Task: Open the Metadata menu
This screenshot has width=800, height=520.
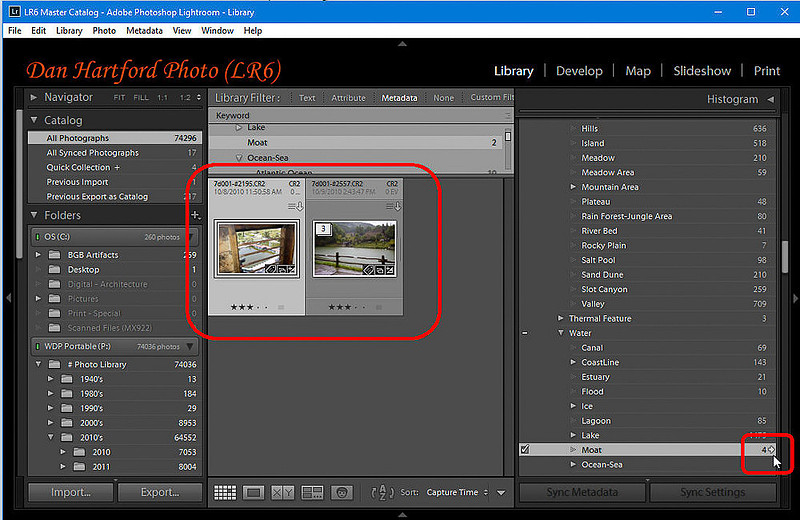Action: tap(144, 31)
